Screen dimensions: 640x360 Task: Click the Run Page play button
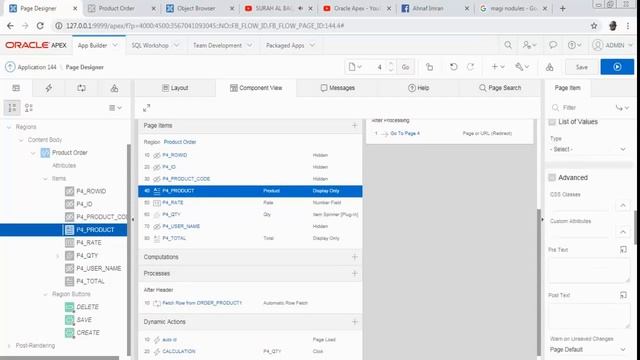617,67
